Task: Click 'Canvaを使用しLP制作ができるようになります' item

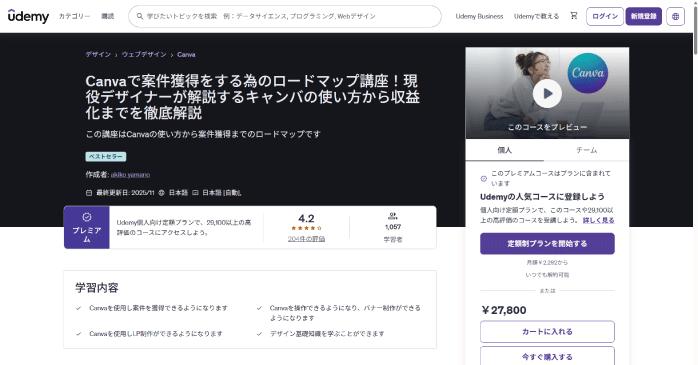Action: point(155,333)
